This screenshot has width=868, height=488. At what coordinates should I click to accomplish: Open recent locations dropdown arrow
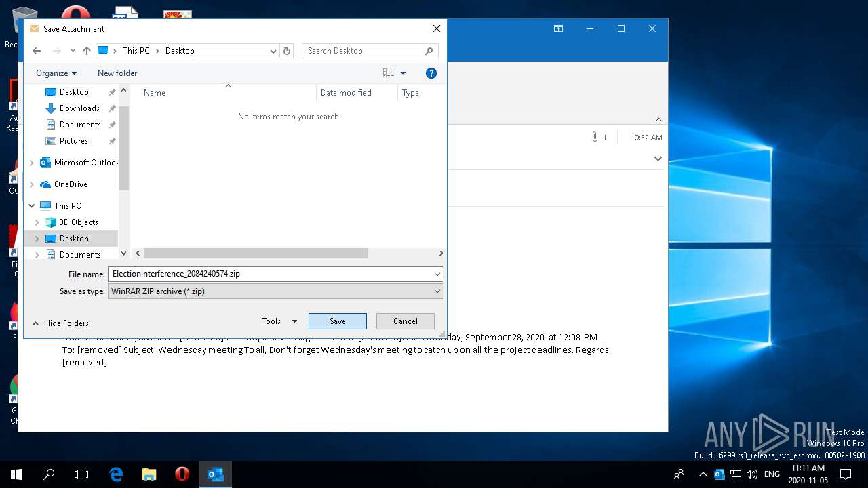(73, 51)
